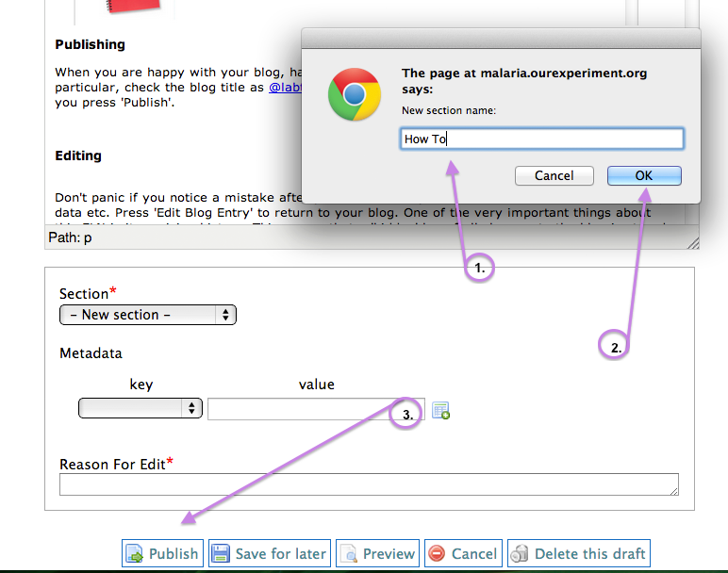Click the floppy disk Save icon
This screenshot has width=728, height=573.
click(x=221, y=553)
